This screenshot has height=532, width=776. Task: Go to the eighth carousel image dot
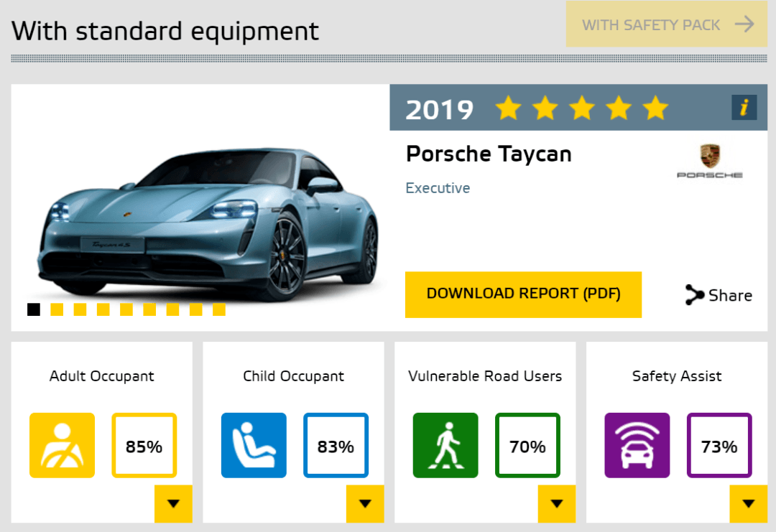pos(196,309)
